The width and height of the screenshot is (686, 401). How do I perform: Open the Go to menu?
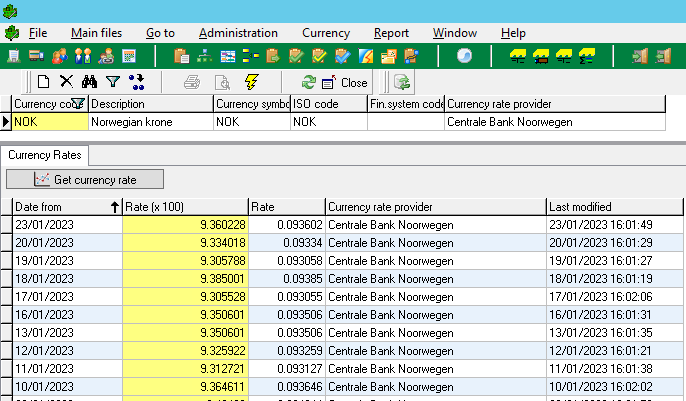[x=160, y=33]
